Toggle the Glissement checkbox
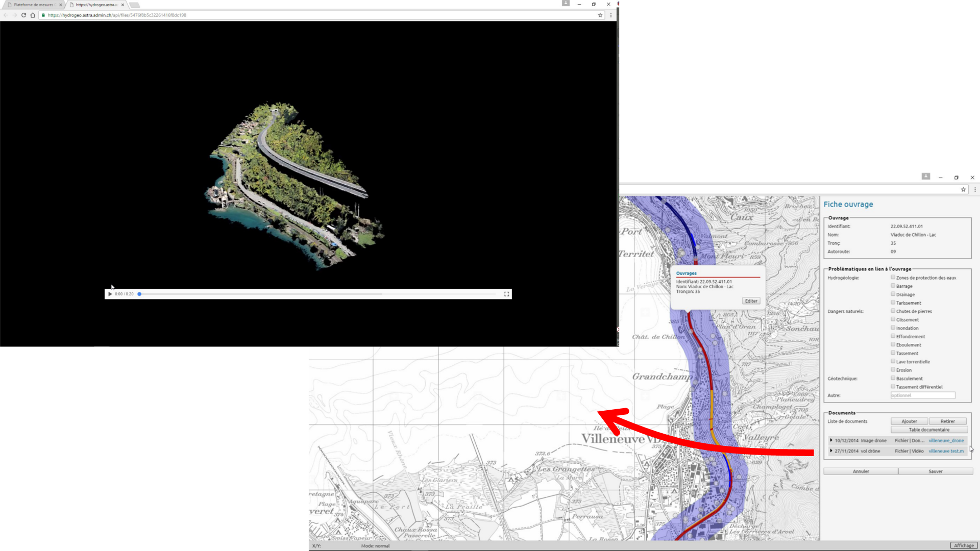The image size is (980, 551). click(893, 319)
